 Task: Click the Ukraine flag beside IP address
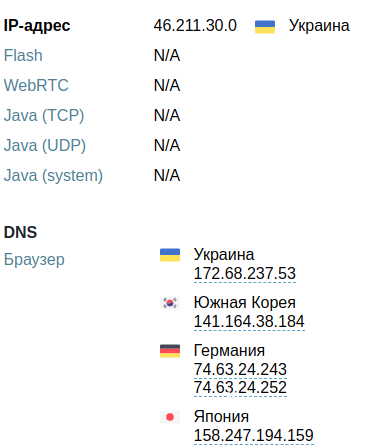pyautogui.click(x=265, y=27)
